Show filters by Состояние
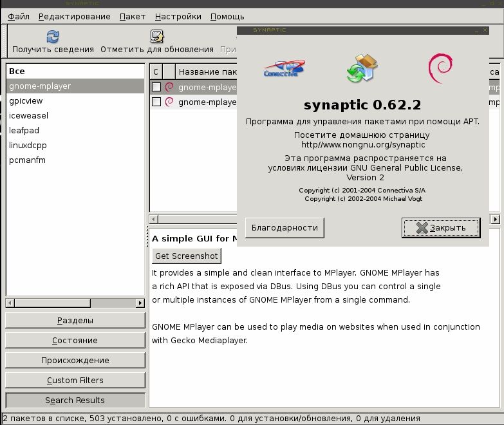Viewport: 504px width, 425px height. (75, 340)
